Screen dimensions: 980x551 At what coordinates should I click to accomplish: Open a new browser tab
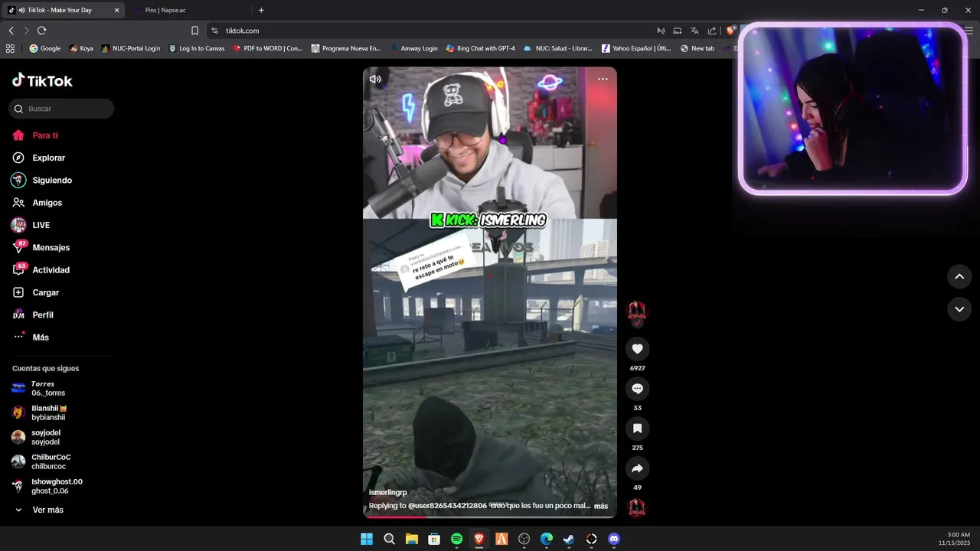point(261,10)
